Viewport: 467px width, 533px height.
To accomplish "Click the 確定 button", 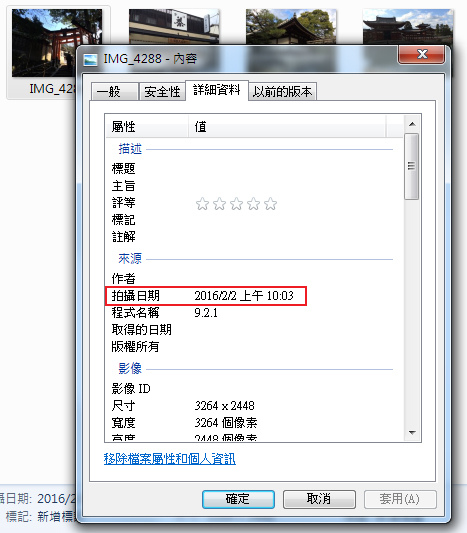I will 238,499.
